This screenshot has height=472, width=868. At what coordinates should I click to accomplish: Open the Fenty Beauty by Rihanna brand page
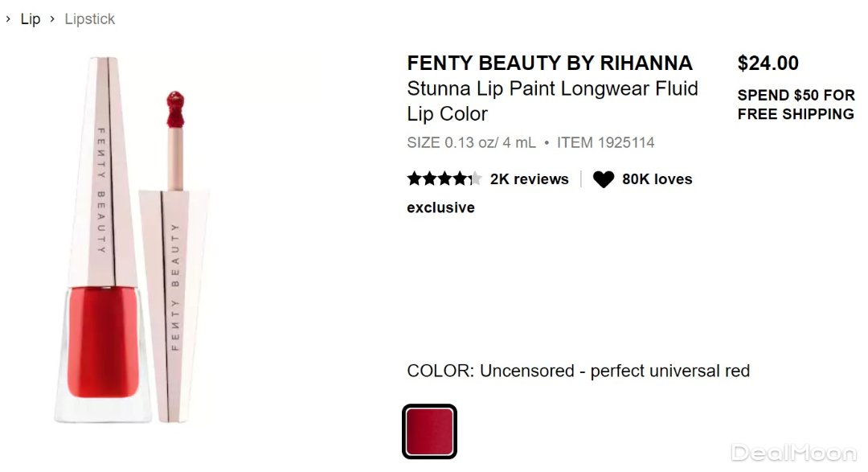[x=550, y=63]
